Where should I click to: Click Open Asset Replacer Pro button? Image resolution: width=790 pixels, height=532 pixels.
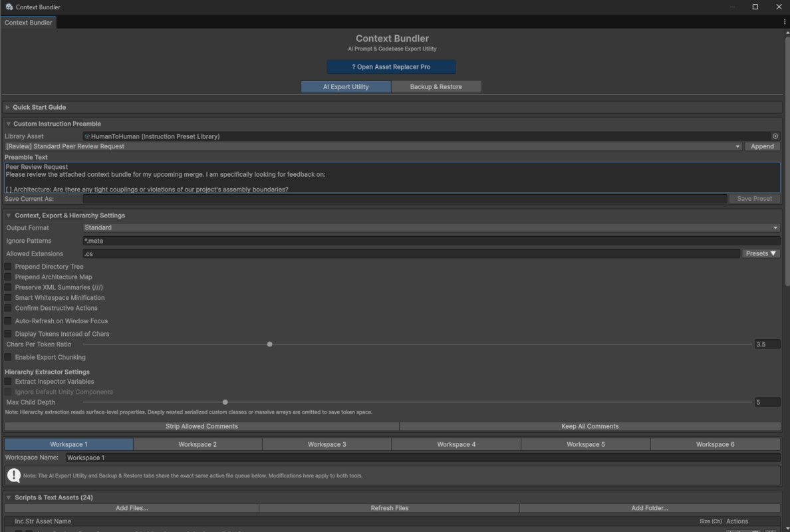[391, 66]
